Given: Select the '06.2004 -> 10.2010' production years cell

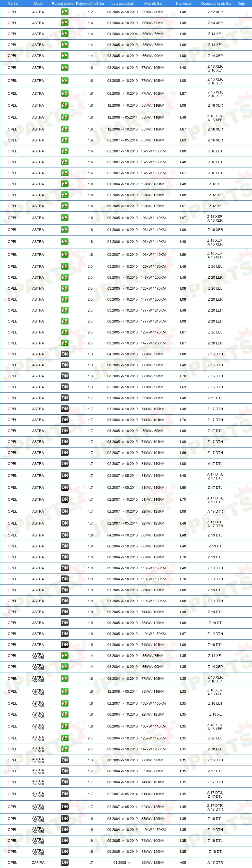Looking at the screenshot, I should tap(122, 546).
